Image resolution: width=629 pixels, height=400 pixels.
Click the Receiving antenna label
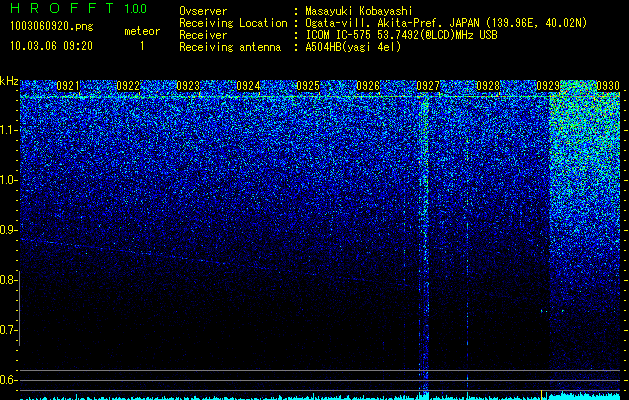click(x=230, y=47)
